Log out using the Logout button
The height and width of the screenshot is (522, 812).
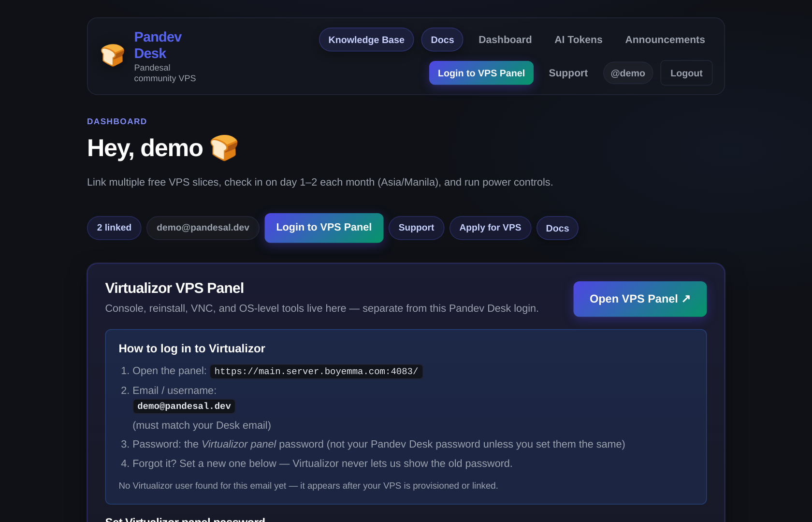point(686,73)
